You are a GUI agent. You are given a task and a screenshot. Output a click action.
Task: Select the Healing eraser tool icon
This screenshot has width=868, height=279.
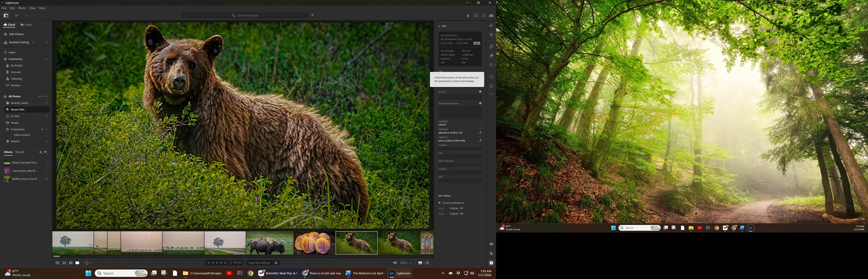(491, 56)
